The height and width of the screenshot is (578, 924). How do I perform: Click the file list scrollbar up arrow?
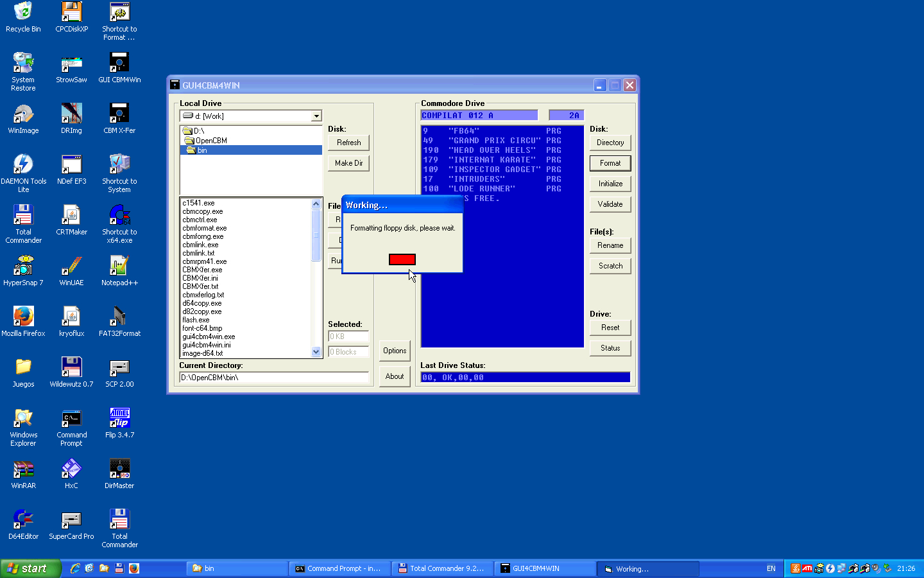[x=316, y=204]
